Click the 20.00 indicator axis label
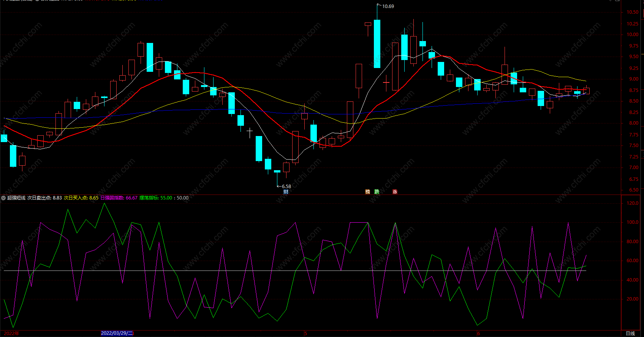 coord(633,299)
